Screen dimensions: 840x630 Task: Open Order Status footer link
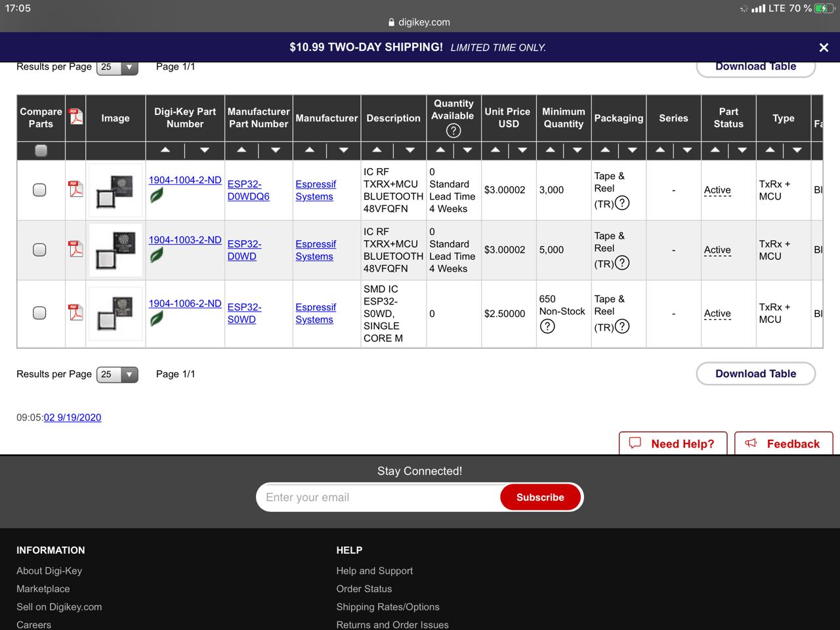(364, 589)
